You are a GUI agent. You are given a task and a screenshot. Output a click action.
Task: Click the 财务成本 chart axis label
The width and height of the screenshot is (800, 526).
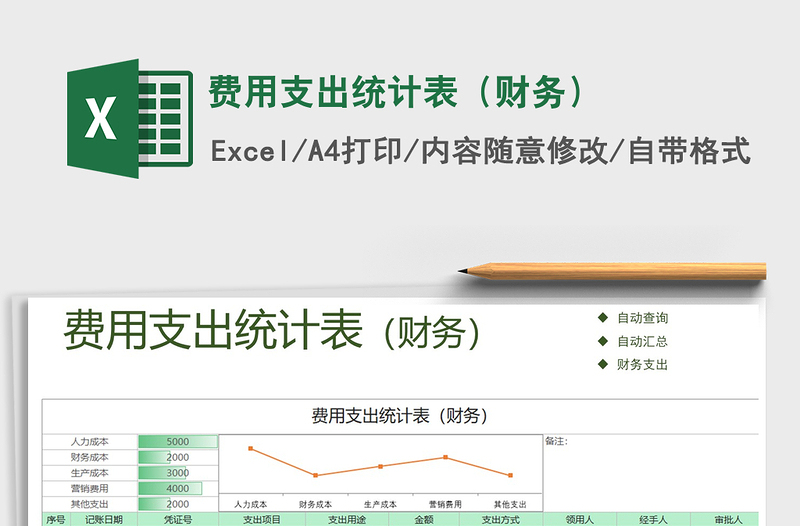pos(315,505)
